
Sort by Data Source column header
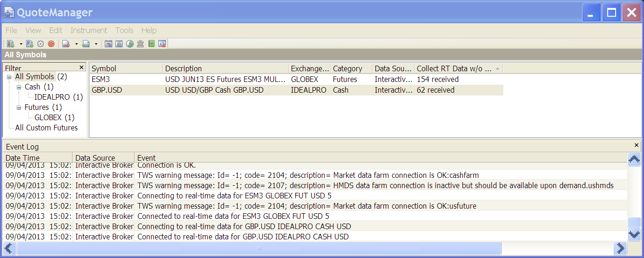393,68
